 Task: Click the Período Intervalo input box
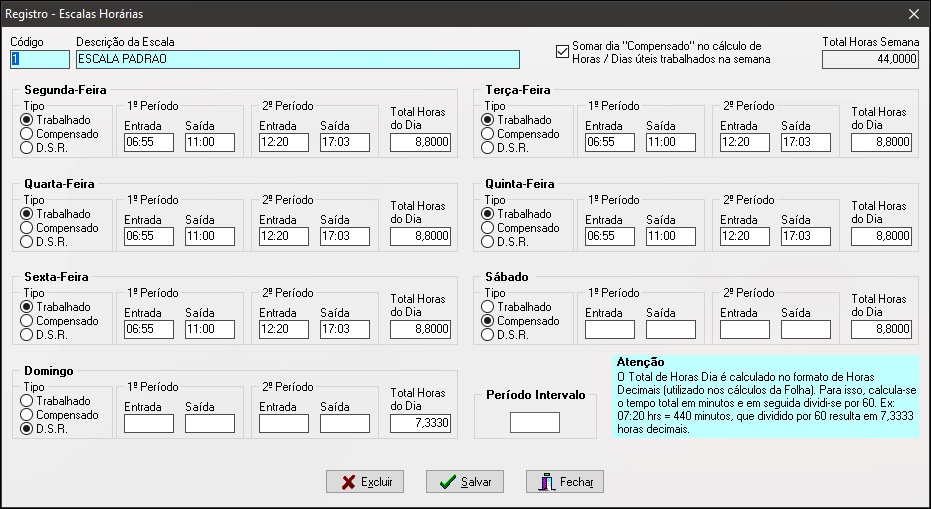(x=534, y=423)
